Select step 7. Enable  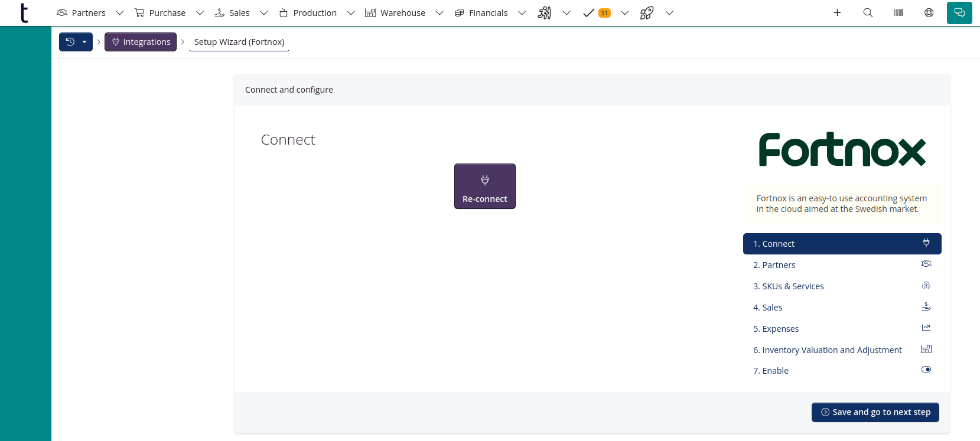[x=842, y=371]
